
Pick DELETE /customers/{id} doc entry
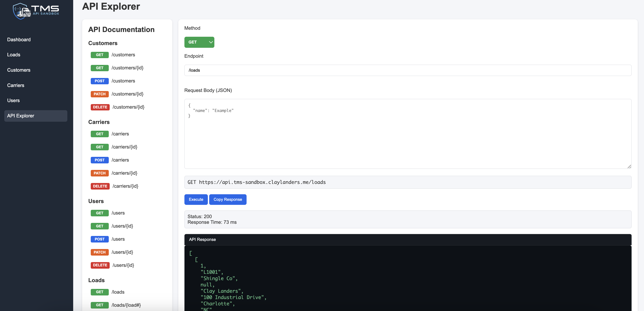(x=118, y=107)
